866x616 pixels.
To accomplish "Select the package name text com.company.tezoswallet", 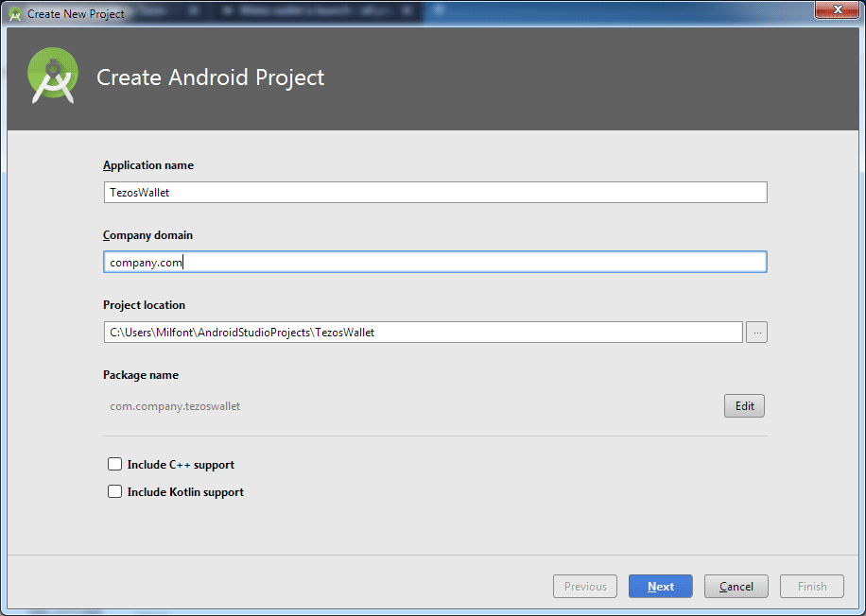I will [x=175, y=406].
